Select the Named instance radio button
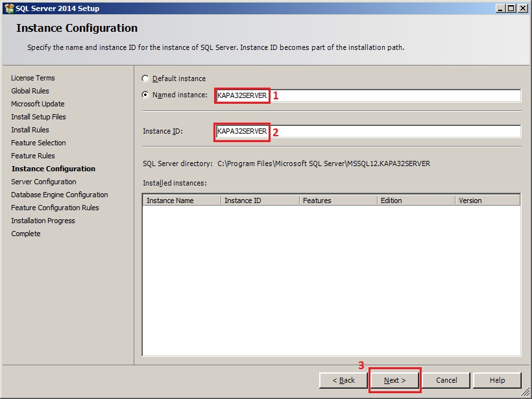This screenshot has height=399, width=532. click(x=145, y=95)
